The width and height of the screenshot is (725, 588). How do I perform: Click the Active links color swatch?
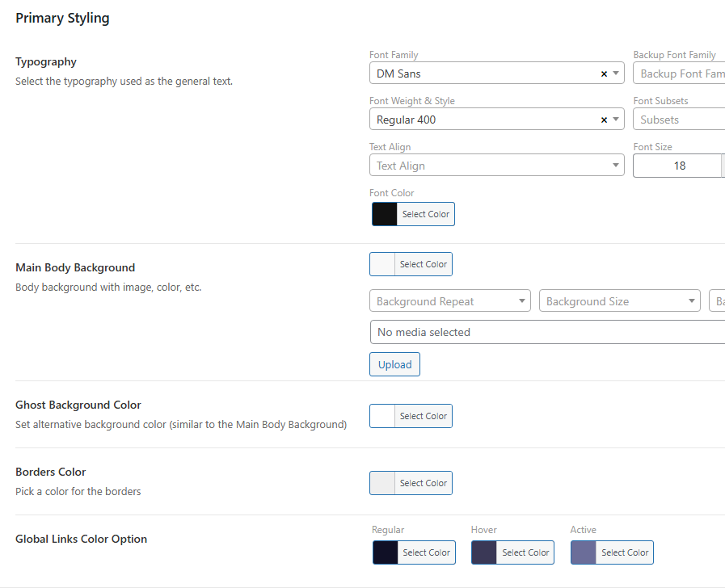[584, 552]
